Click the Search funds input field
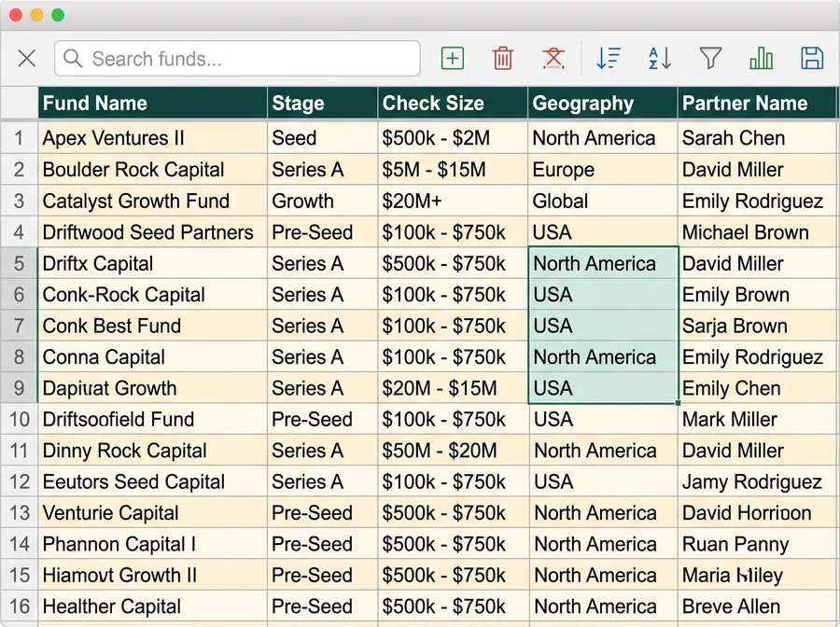 click(237, 59)
